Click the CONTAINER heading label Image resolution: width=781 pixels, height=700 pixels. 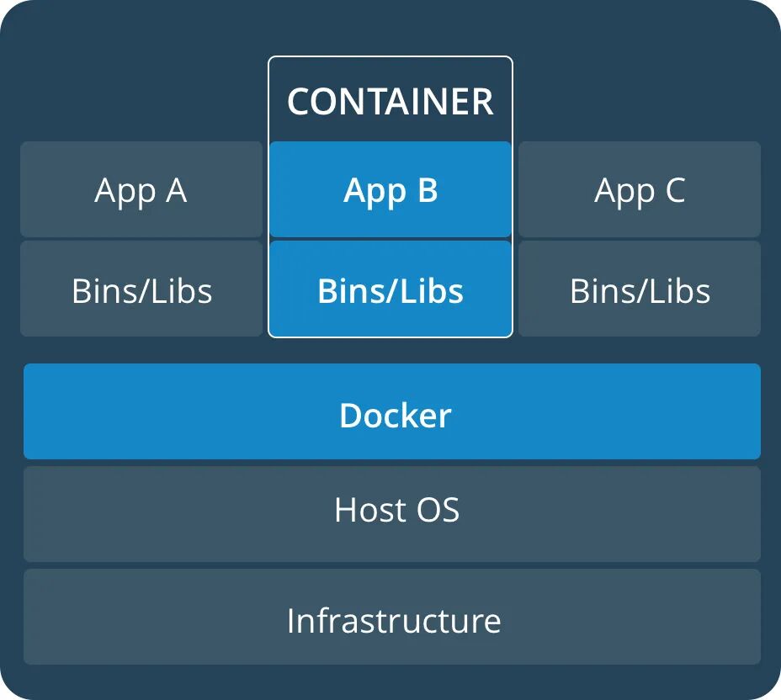390,102
